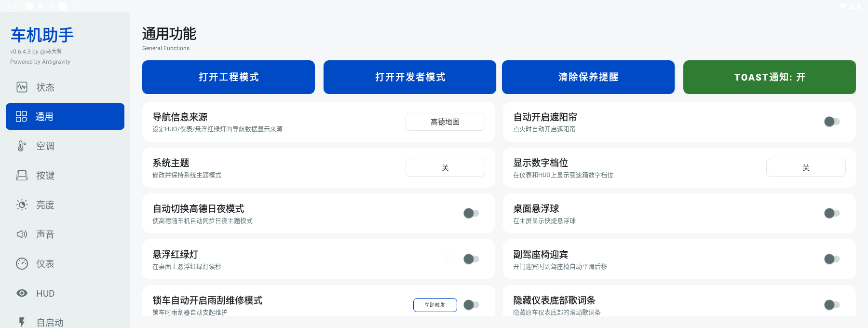Open the 显示数字档位 dropdown
868x328 pixels.
(806, 168)
